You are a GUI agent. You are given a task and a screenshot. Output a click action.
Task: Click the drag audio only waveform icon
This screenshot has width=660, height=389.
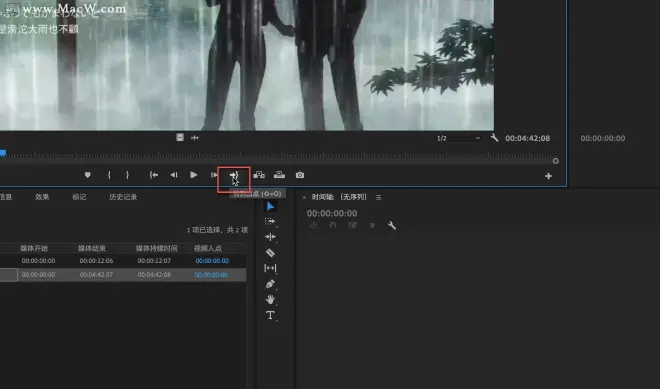point(195,138)
